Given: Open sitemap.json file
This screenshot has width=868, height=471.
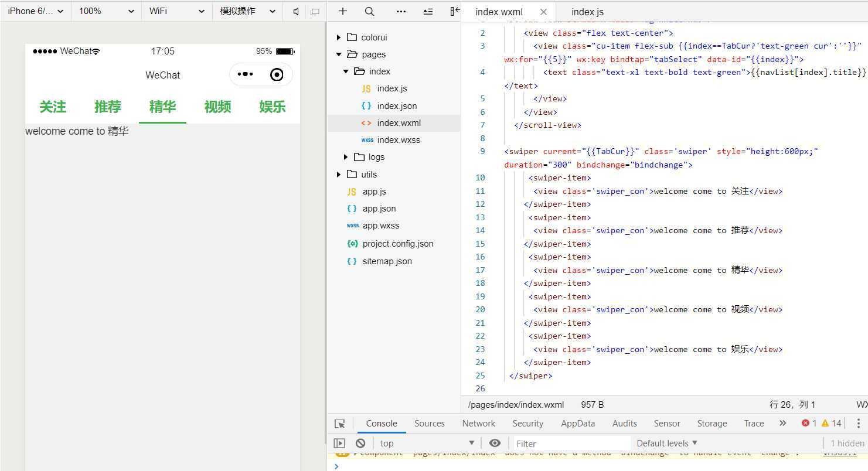Looking at the screenshot, I should [386, 261].
